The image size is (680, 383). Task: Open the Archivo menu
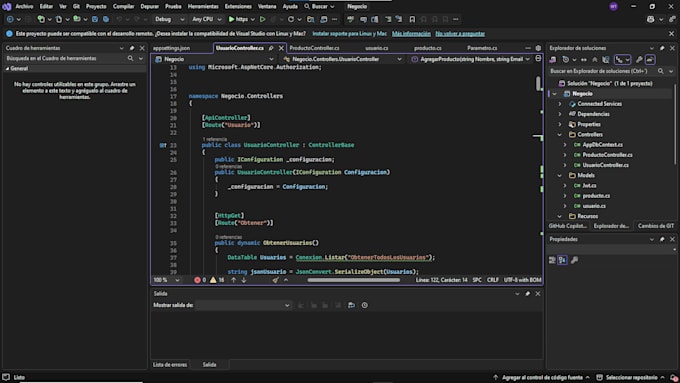[x=24, y=7]
